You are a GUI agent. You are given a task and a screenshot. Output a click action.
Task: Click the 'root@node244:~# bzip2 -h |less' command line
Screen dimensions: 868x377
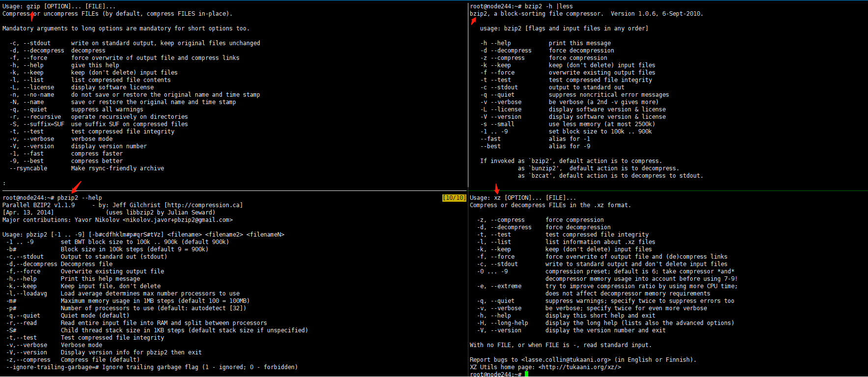point(521,6)
